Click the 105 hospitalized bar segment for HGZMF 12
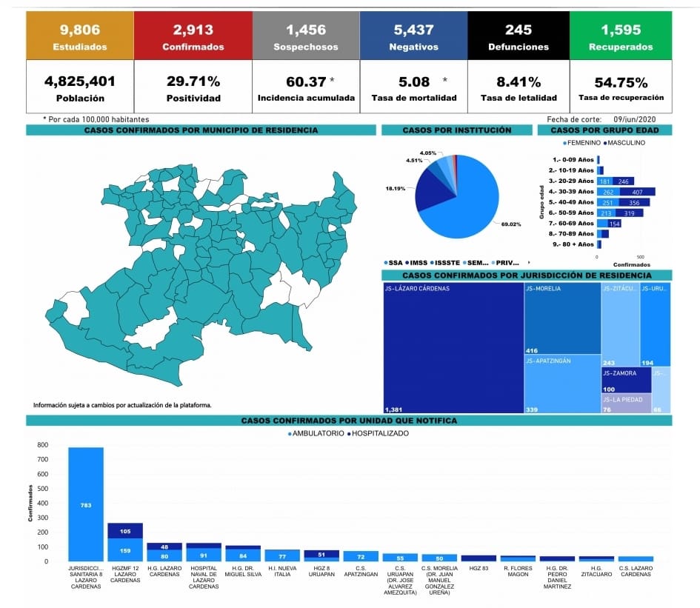Image resolution: width=700 pixels, height=608 pixels. point(125,530)
